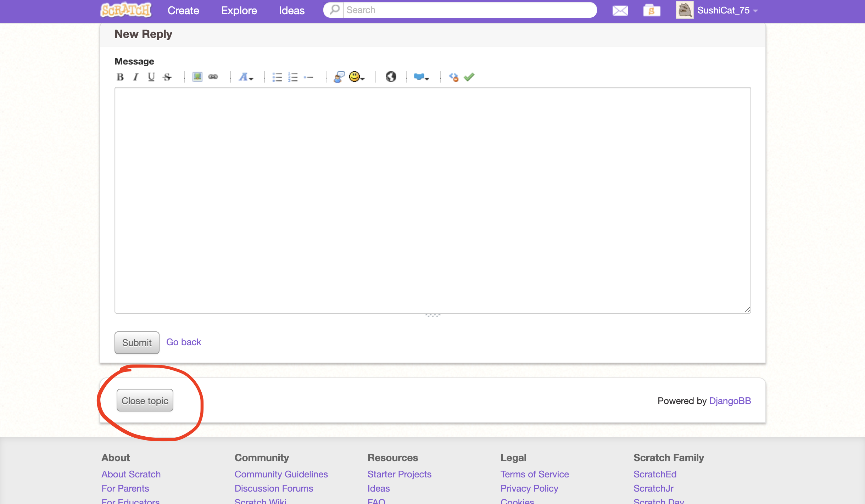
Task: Open the Scratch blocks dropdown
Action: [x=421, y=77]
